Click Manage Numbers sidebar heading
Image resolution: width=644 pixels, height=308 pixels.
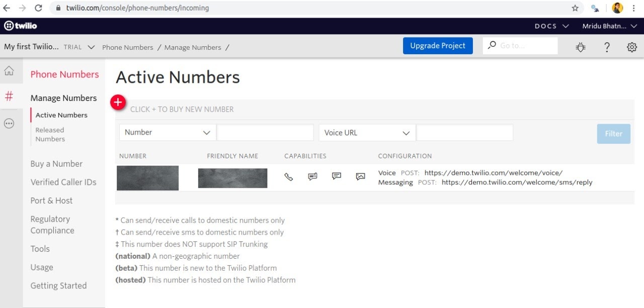[63, 98]
